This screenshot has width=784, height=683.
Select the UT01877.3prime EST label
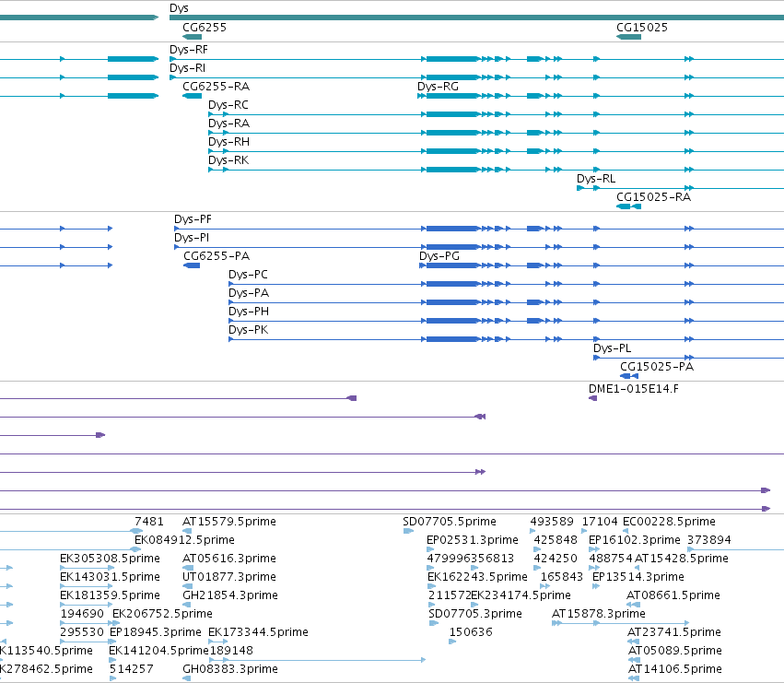tap(229, 577)
